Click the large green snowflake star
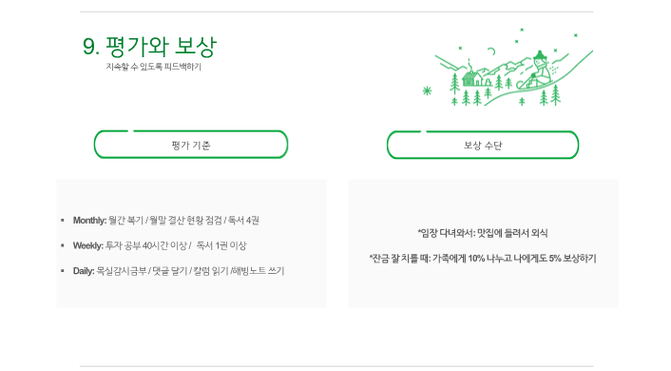 [x=427, y=90]
